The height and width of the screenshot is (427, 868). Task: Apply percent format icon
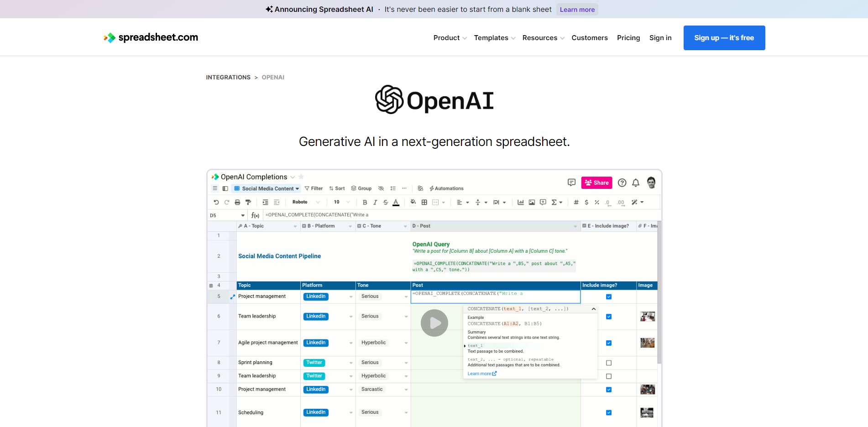tap(597, 202)
